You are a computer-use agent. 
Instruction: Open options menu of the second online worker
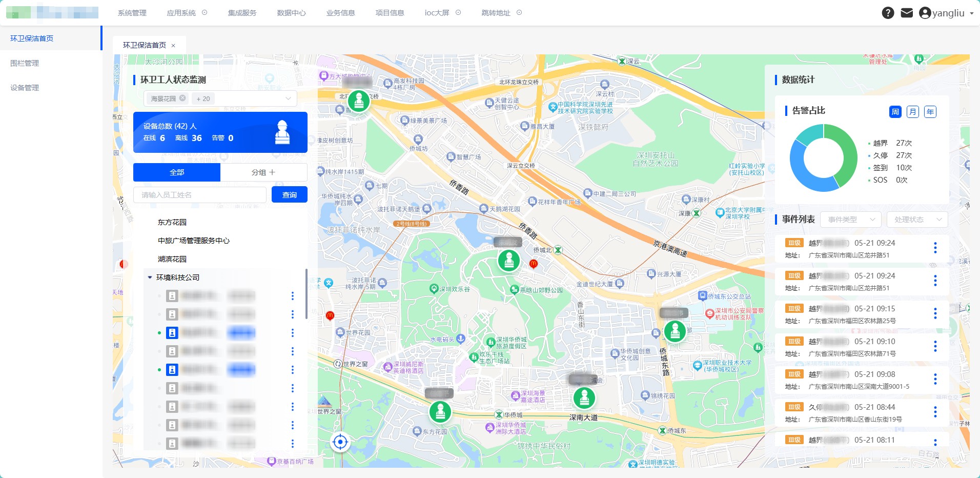point(293,370)
